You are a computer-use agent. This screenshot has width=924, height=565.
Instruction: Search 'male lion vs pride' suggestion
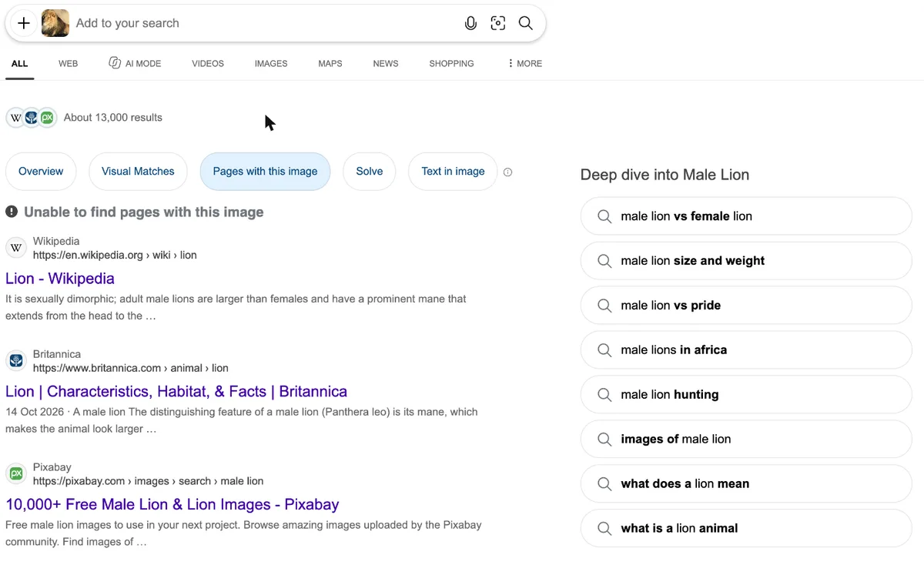(746, 306)
